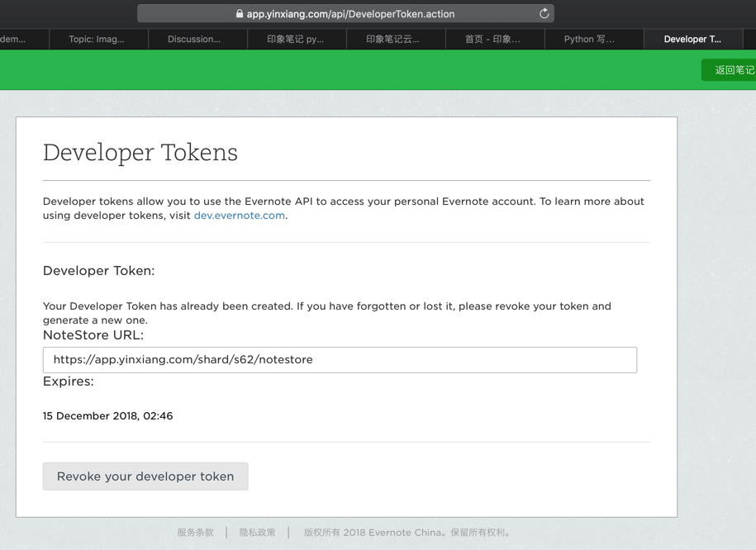
Task: Switch to the 'Python 写...' tab
Action: point(589,39)
